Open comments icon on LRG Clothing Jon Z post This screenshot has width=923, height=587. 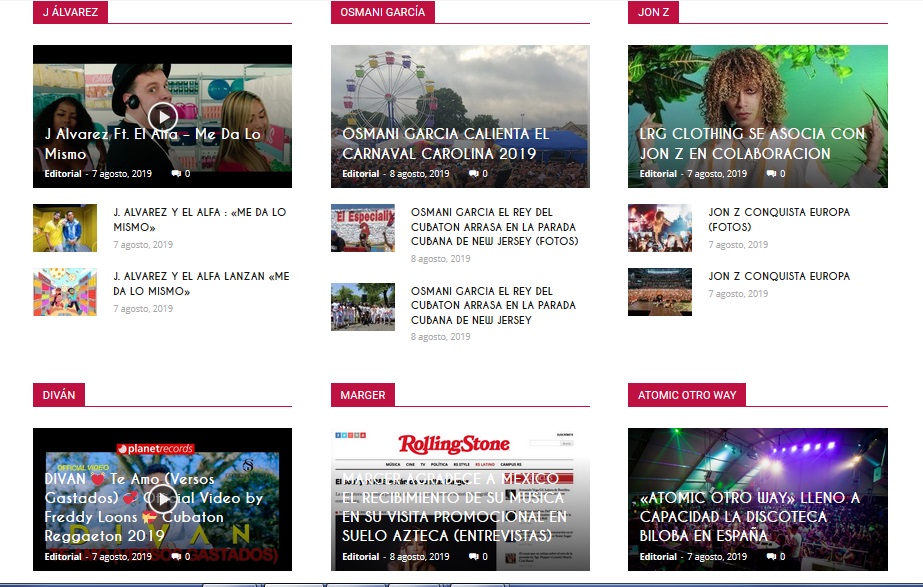point(771,174)
